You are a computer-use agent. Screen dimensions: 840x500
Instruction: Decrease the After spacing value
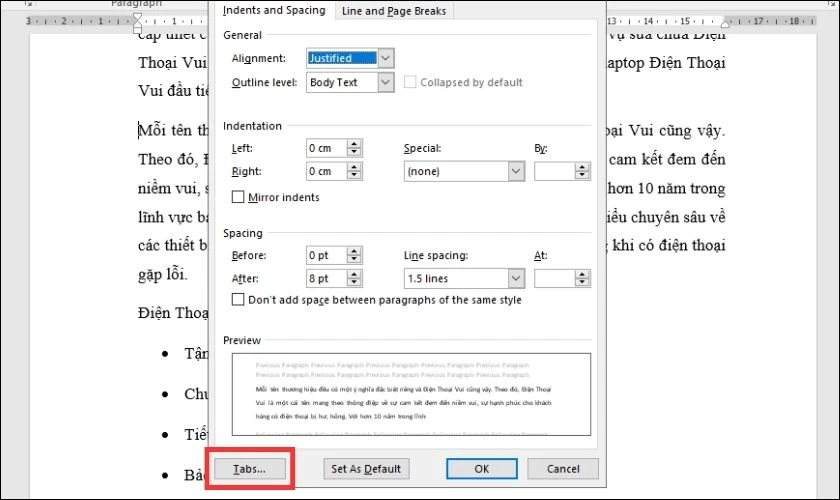pyautogui.click(x=354, y=283)
